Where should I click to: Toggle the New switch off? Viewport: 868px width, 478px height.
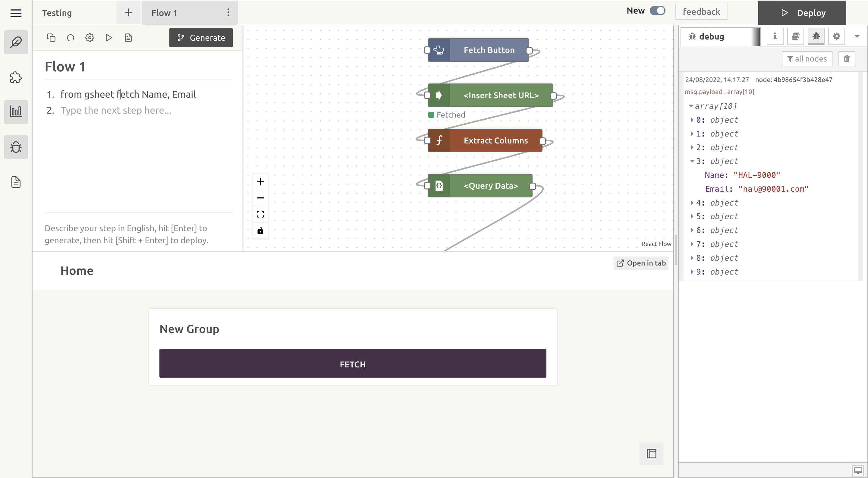click(657, 11)
